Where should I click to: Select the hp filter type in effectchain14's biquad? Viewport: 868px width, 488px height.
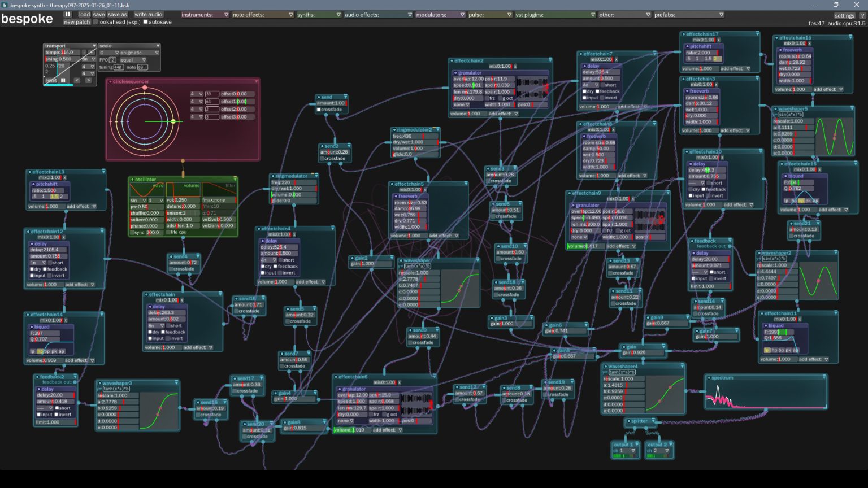click(x=40, y=351)
